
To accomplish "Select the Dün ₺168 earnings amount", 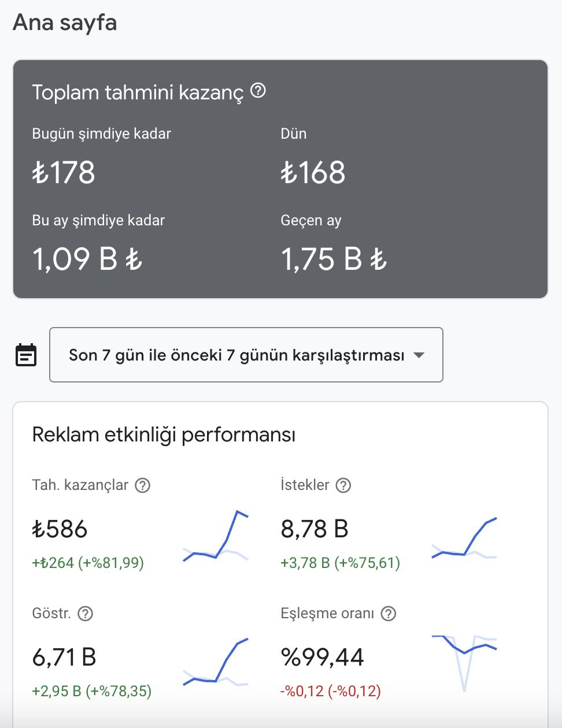I will click(313, 172).
